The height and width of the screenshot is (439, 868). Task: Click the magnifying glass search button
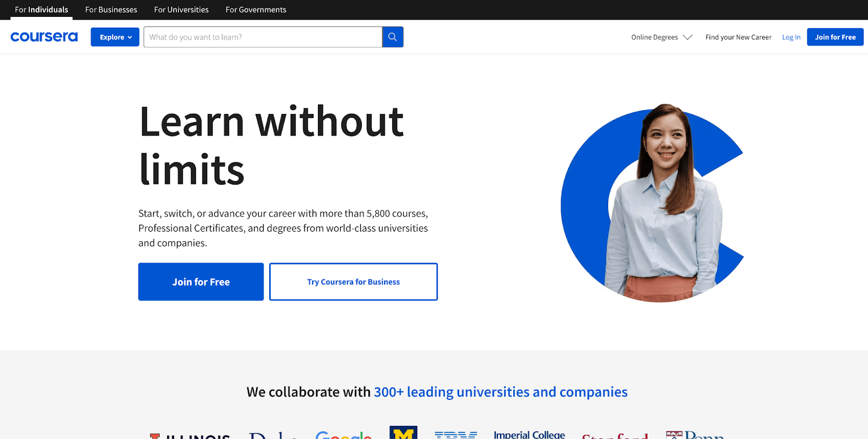[393, 37]
